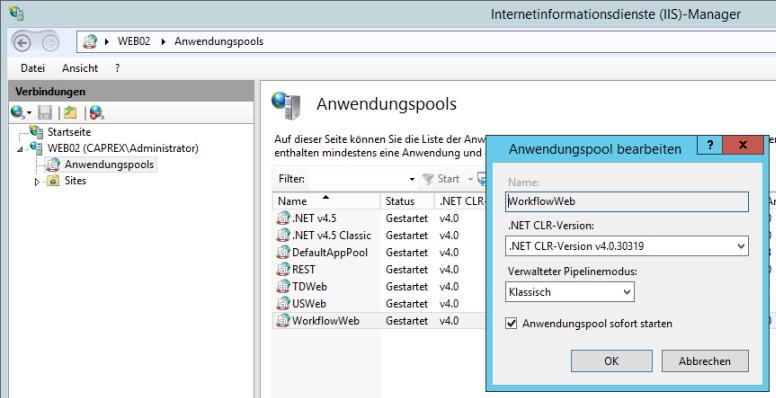Image resolution: width=776 pixels, height=398 pixels.
Task: Select the .NET v4.5 Classic row name
Action: (x=332, y=235)
